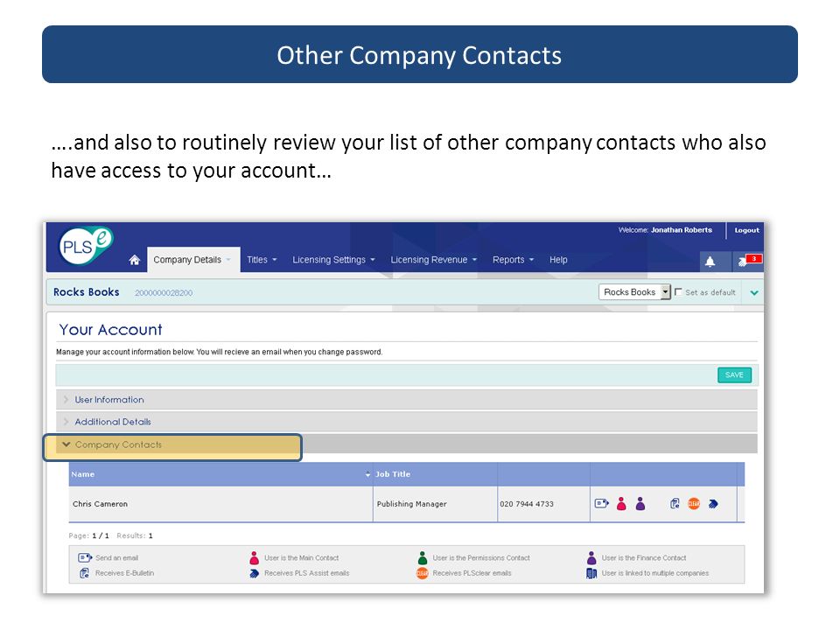Click the legend orange PLSclear emails icon
Screen dimensions: 840x630
point(423,573)
